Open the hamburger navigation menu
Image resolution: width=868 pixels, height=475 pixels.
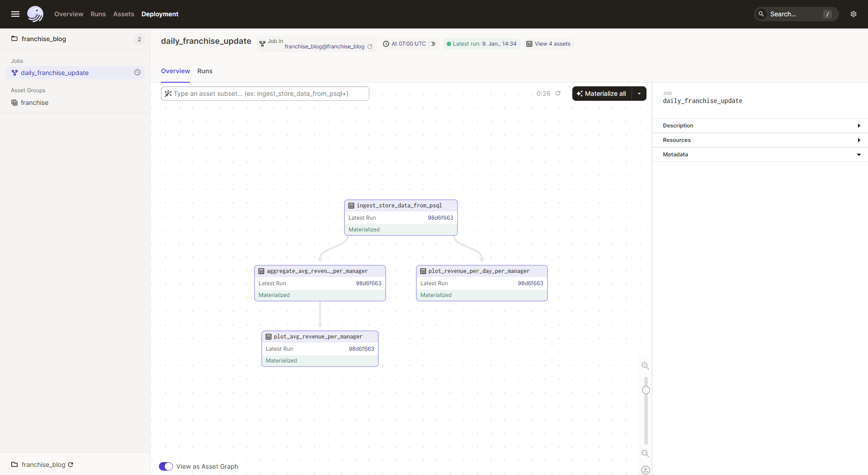click(x=15, y=14)
